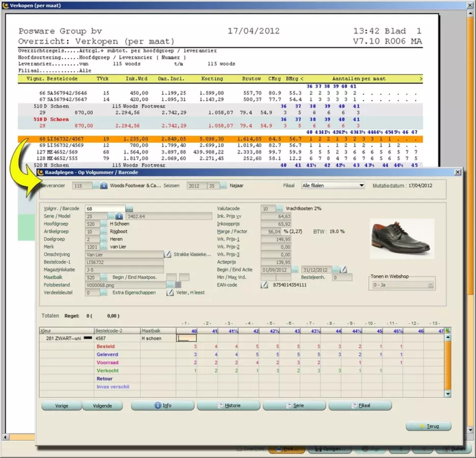Open the edit icon next to Omschrijving
Viewport: 476px width, 458px height.
(x=168, y=254)
